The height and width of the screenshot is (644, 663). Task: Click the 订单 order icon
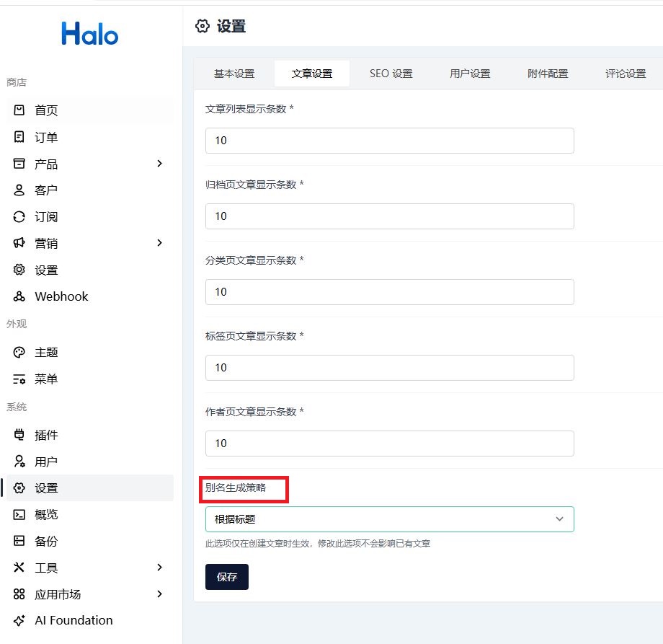[x=19, y=137]
